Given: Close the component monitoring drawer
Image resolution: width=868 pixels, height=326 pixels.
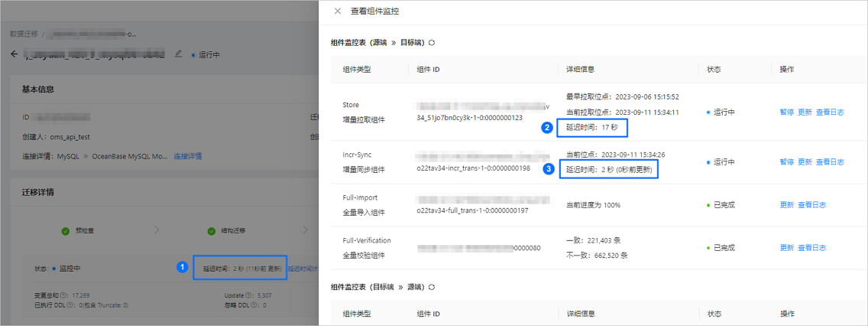Looking at the screenshot, I should click(x=338, y=11).
